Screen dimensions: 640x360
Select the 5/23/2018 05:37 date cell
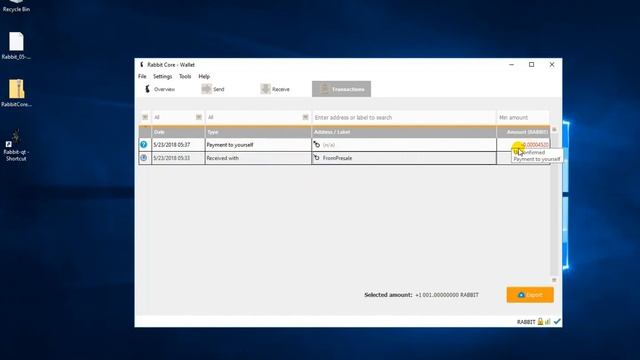(x=178, y=145)
